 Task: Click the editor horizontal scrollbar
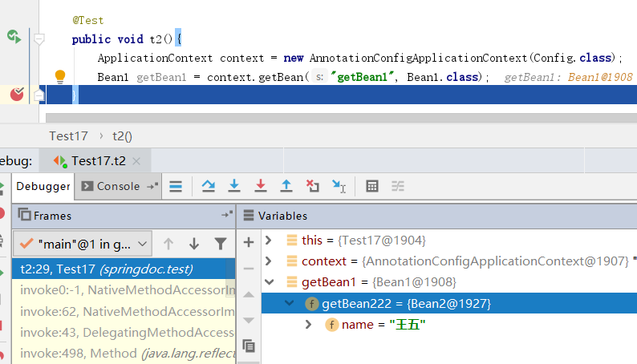click(341, 118)
